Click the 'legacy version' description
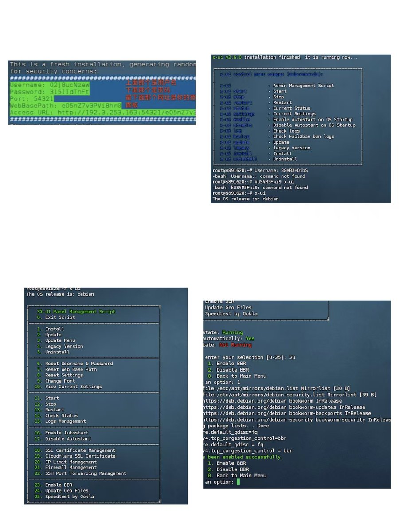This screenshot has height=532, width=399. pyautogui.click(x=292, y=148)
